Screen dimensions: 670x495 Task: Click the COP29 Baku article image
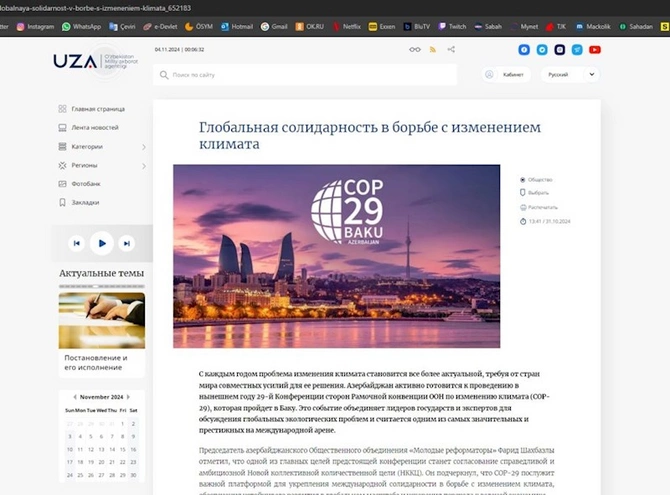pyautogui.click(x=336, y=256)
